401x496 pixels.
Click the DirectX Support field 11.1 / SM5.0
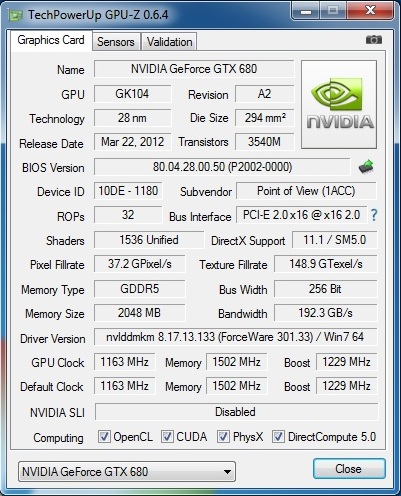click(x=334, y=240)
